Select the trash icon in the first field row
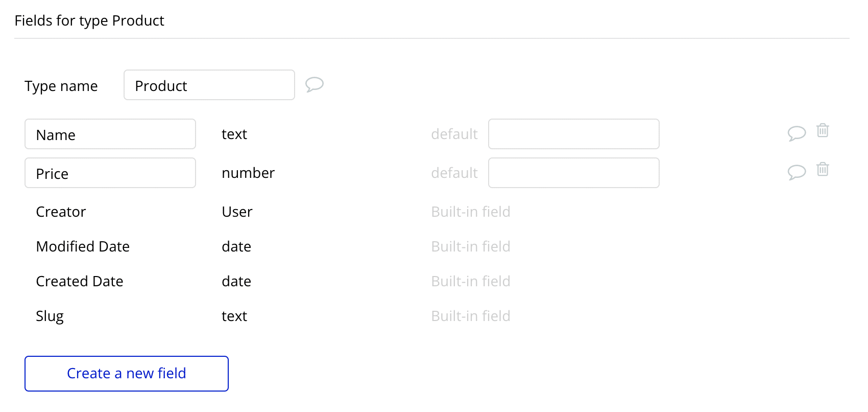The image size is (868, 412). point(823,131)
